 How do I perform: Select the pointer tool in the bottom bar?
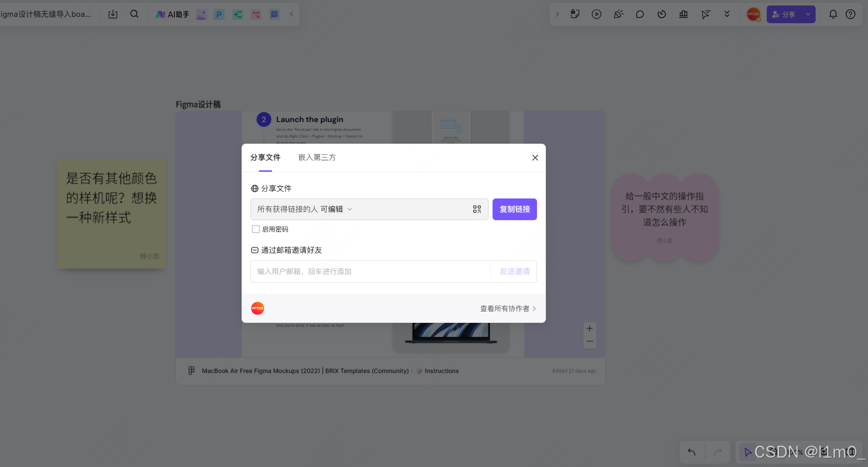tap(748, 452)
